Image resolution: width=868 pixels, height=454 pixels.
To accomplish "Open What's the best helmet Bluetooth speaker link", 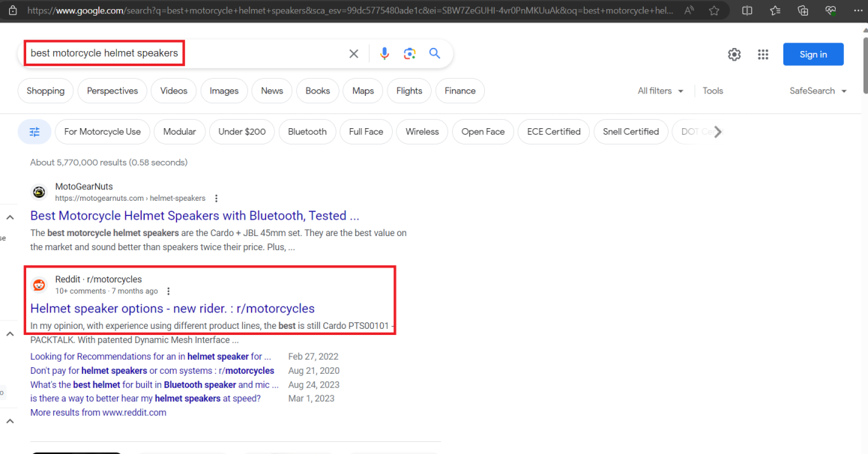I will point(154,385).
